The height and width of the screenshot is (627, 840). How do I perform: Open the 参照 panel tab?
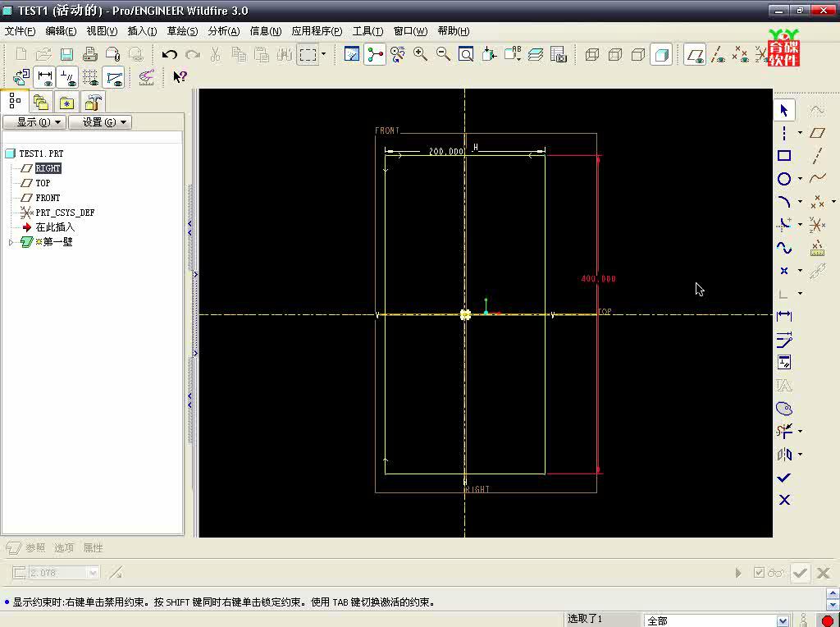35,547
